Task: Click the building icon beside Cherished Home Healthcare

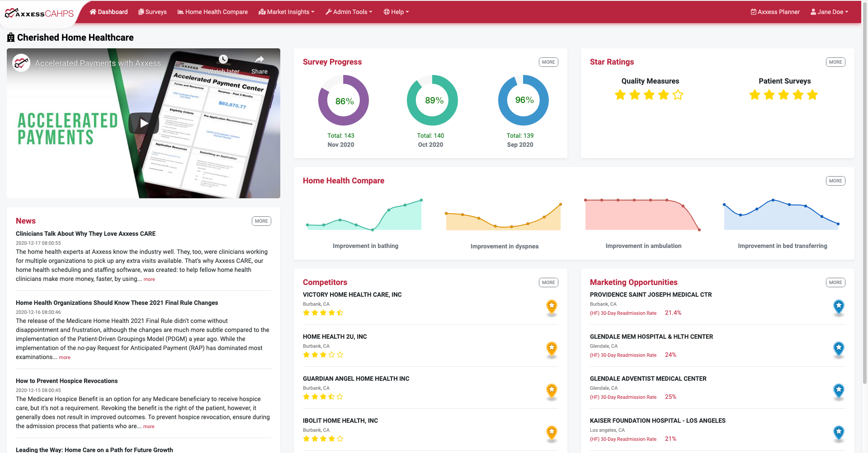Action: click(x=11, y=37)
